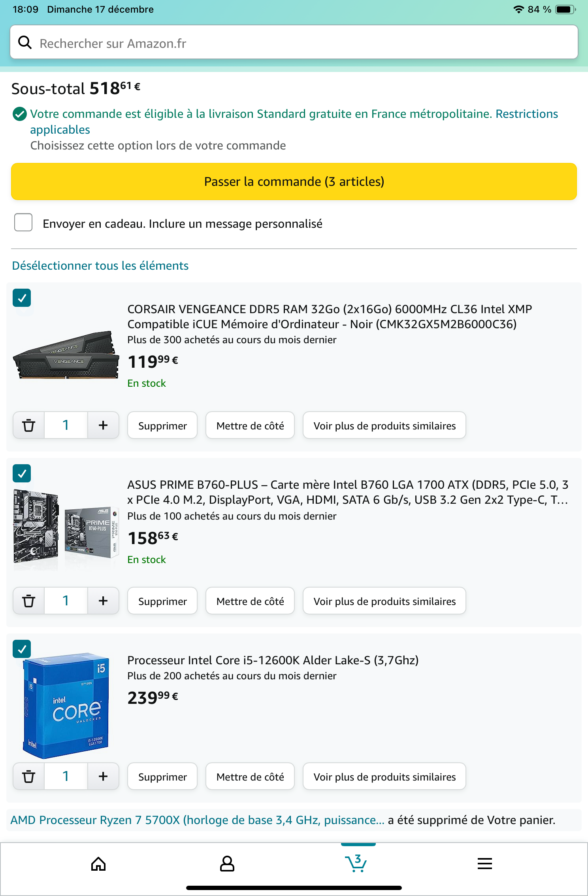Open the Intel Core i5 product thumbnail
The image size is (588, 896).
tap(66, 706)
